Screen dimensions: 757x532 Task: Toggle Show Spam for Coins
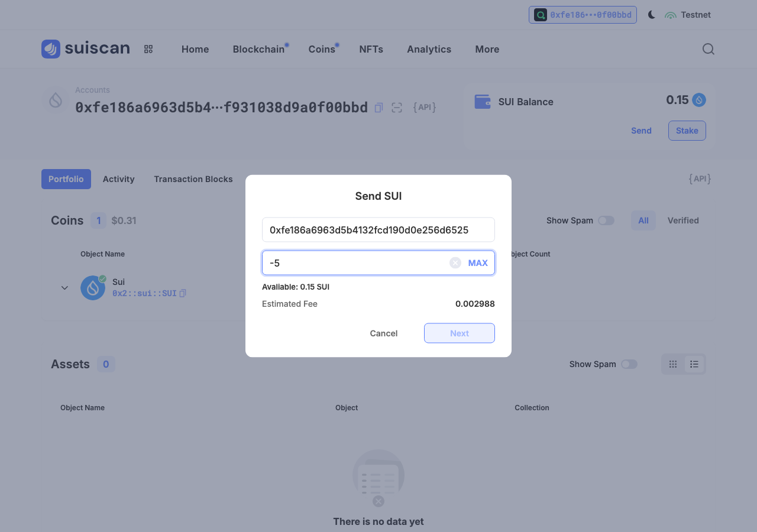[606, 220]
